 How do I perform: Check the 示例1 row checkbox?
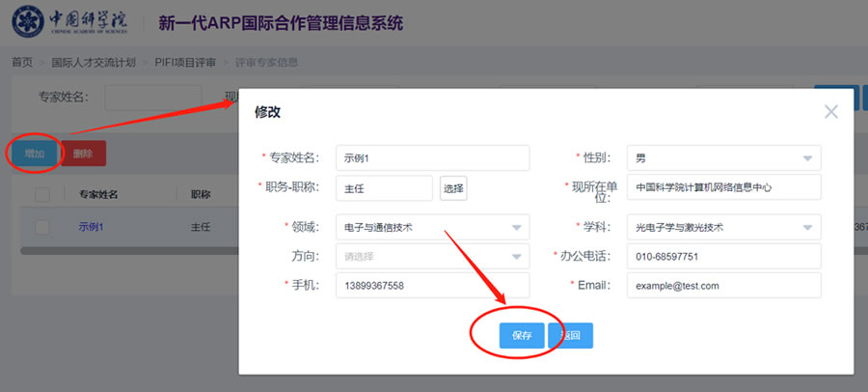pyautogui.click(x=42, y=228)
